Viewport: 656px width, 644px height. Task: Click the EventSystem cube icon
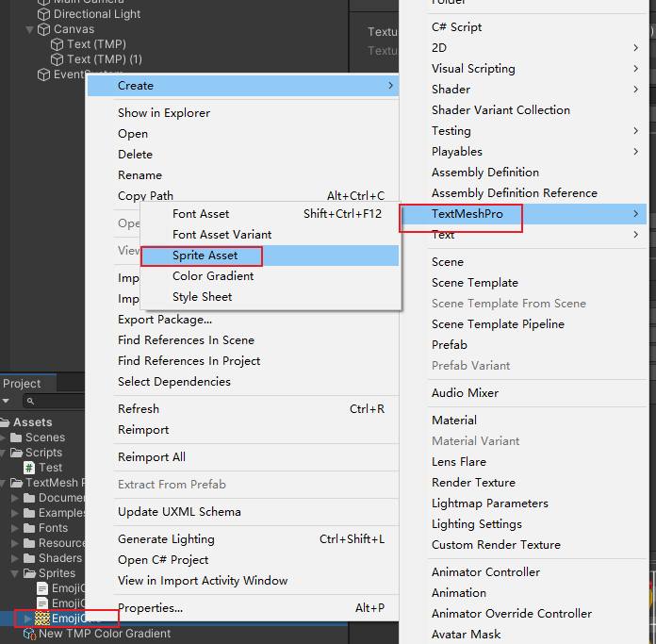pos(43,74)
